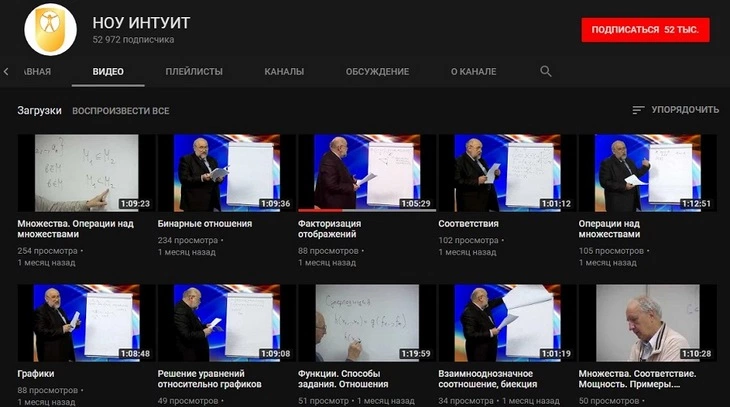730x407 pixels.
Task: Open the 1:10:28 Множества. Соответствие thumbnail
Action: click(648, 323)
